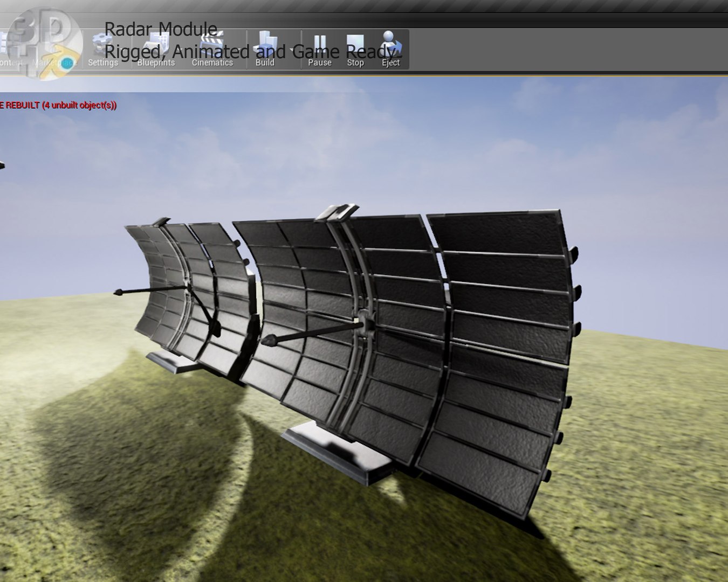Image resolution: width=728 pixels, height=582 pixels.
Task: Pause the simulation
Action: click(x=320, y=50)
